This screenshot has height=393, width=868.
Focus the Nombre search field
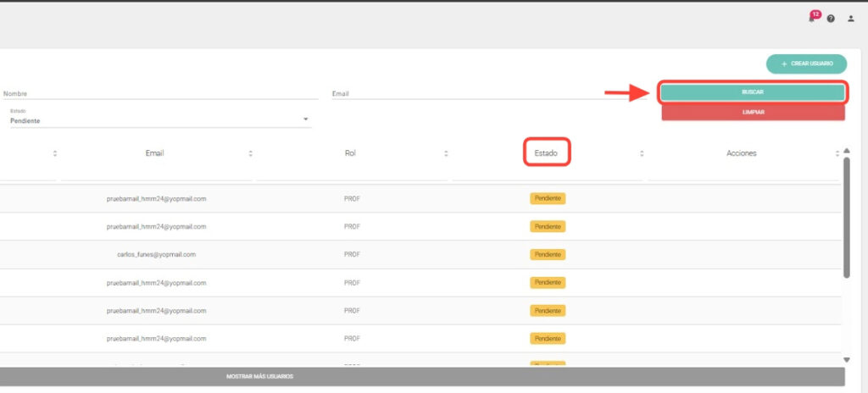[x=159, y=94]
